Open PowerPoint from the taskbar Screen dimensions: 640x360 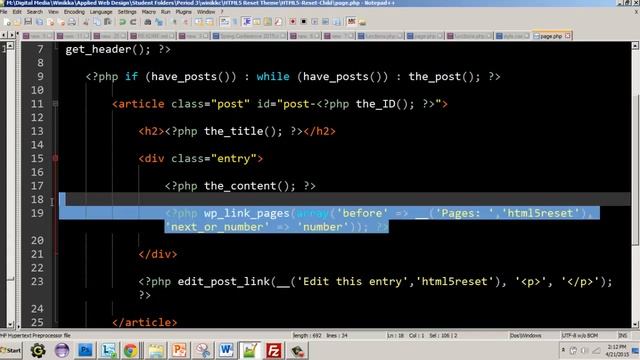point(179,350)
